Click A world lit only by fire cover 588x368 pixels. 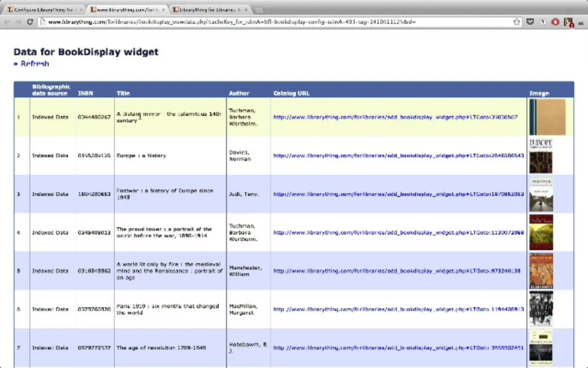pos(541,271)
